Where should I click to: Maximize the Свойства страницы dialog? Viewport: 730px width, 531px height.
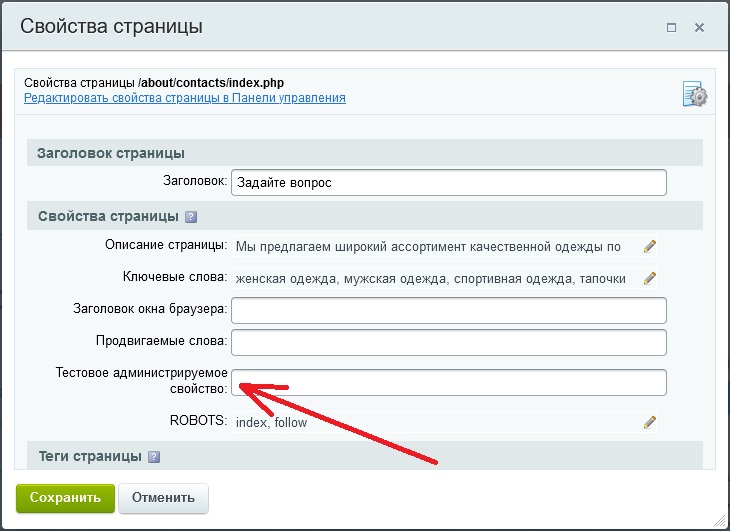(671, 27)
